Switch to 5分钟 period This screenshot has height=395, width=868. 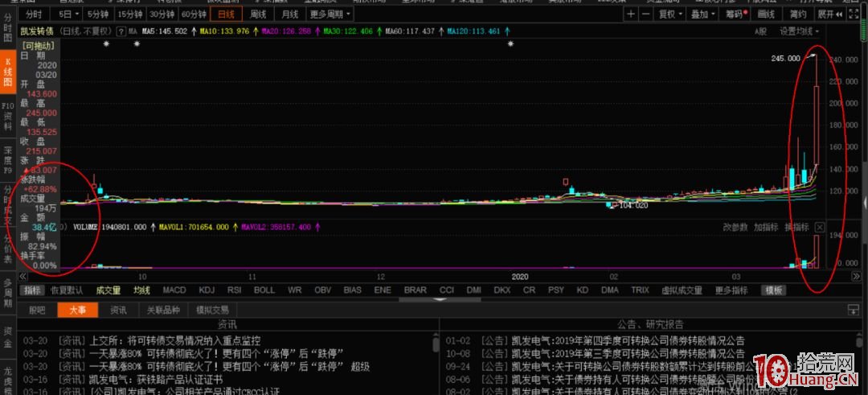coord(99,14)
